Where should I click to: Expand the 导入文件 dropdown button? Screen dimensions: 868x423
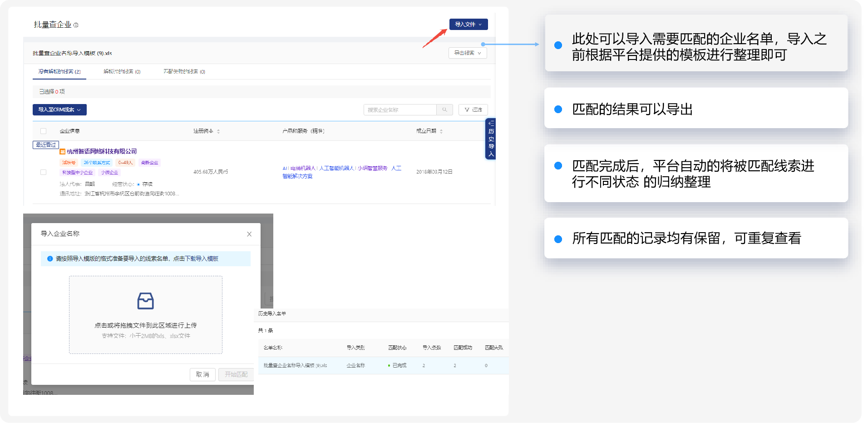[x=468, y=25]
